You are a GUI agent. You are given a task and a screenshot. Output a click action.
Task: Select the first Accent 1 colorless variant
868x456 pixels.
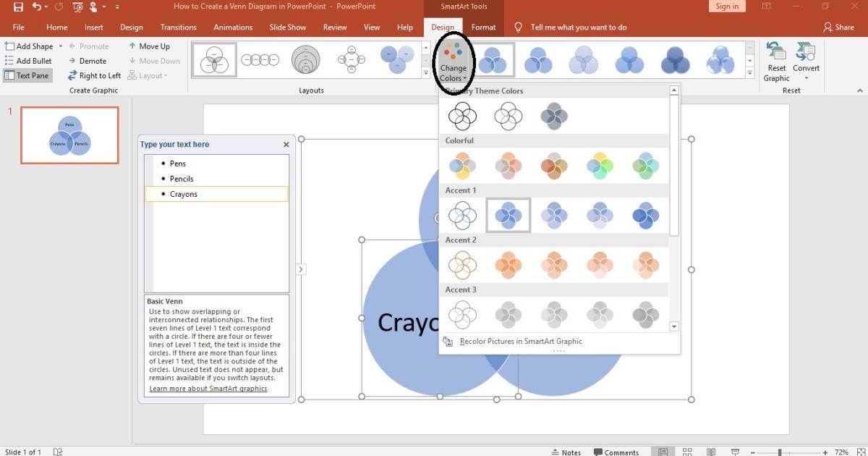(462, 214)
